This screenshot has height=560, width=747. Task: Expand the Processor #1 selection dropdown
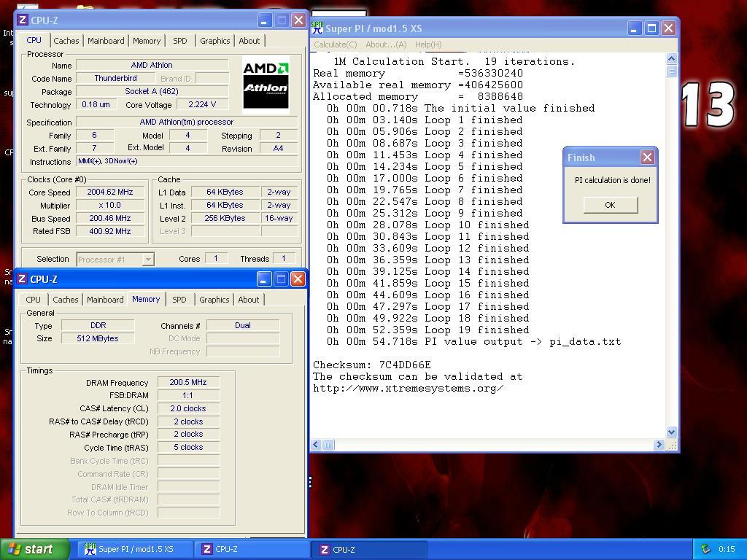148,260
